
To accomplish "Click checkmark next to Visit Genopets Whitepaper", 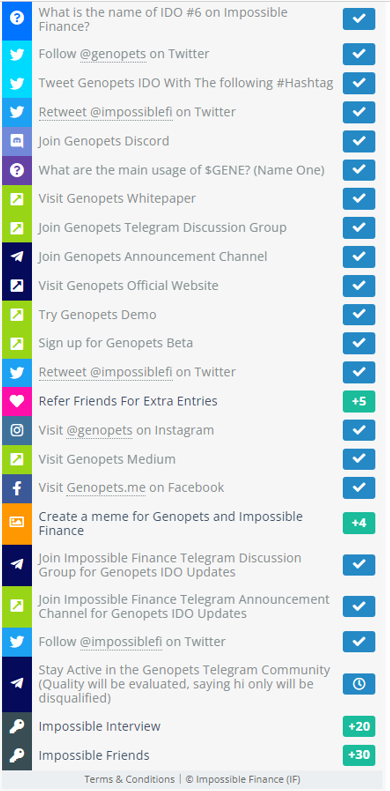I will pos(359,199).
